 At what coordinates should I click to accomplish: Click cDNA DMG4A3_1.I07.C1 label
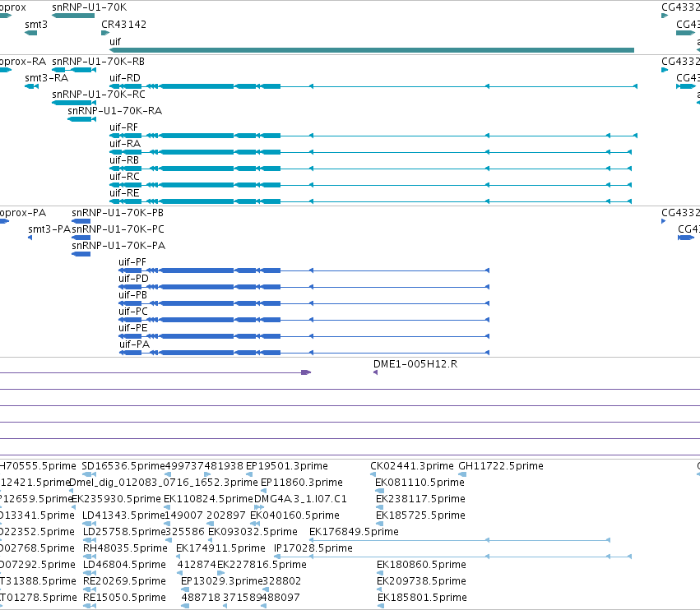(x=300, y=499)
